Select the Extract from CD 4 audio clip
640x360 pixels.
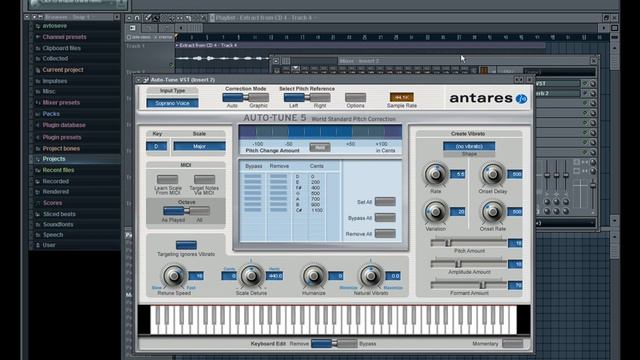361,45
